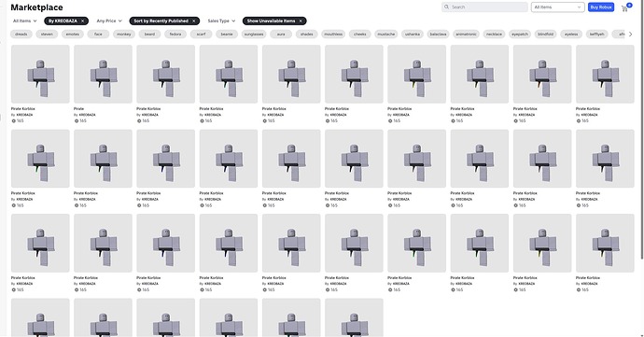
Task: Click the eyepatch tag chip
Action: click(x=520, y=35)
